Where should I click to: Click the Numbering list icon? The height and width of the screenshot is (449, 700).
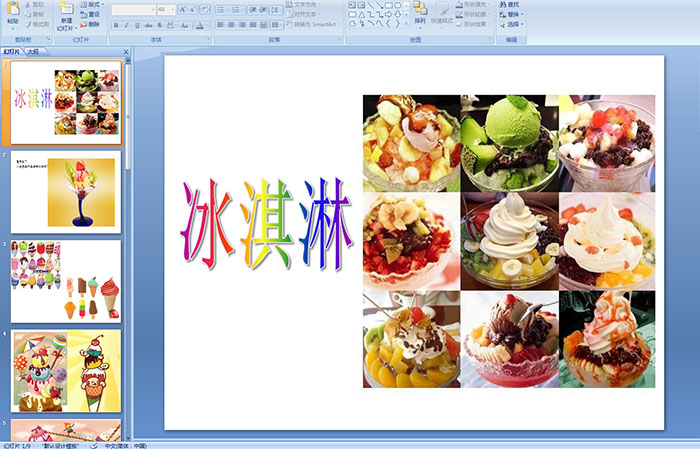pos(237,10)
